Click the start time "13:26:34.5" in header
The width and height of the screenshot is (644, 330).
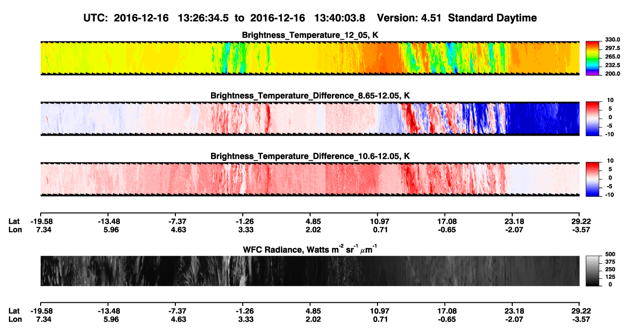tap(203, 18)
